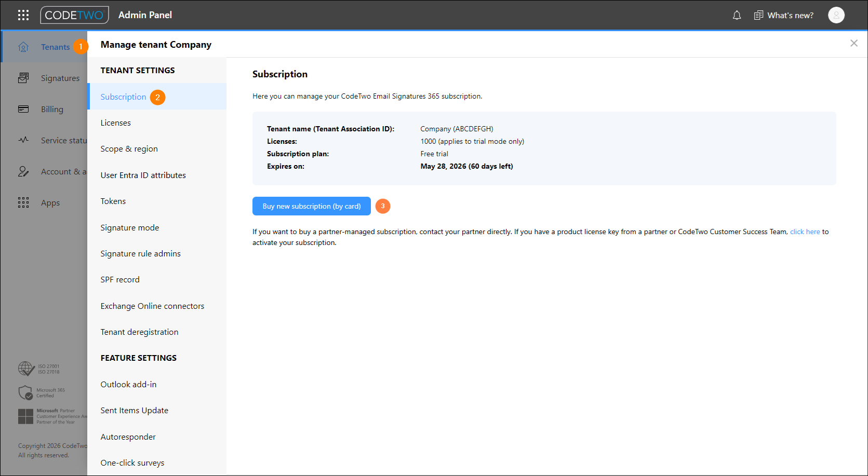Close the Manage tenant panel
Image resolution: width=868 pixels, height=476 pixels.
[x=854, y=43]
